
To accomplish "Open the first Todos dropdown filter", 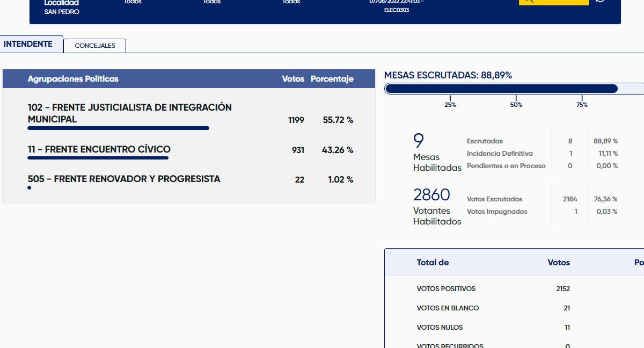I will tap(133, 2).
